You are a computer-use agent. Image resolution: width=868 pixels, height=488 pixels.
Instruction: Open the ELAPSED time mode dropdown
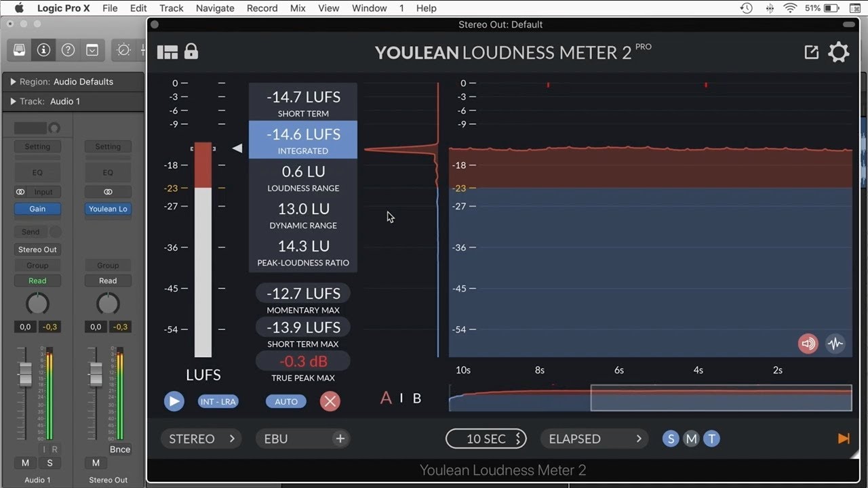point(595,439)
